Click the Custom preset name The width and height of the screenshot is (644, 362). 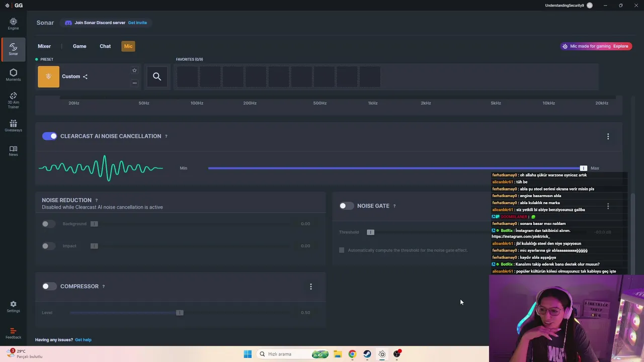click(x=71, y=76)
